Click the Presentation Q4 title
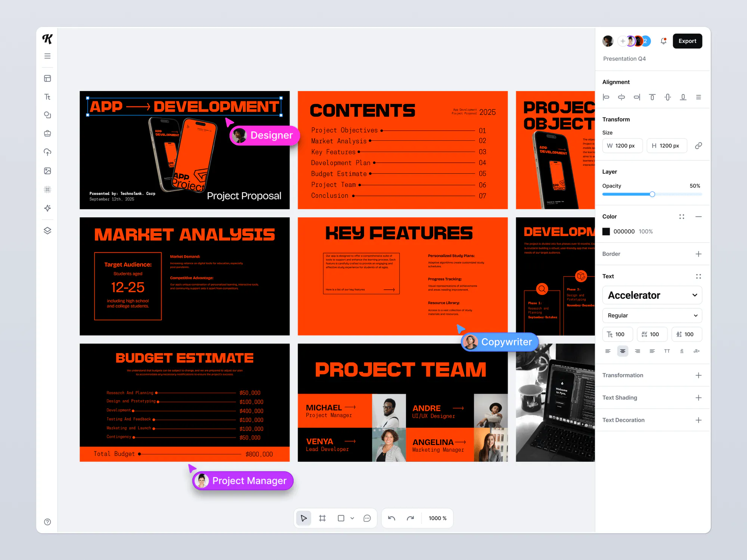747x560 pixels. [624, 59]
